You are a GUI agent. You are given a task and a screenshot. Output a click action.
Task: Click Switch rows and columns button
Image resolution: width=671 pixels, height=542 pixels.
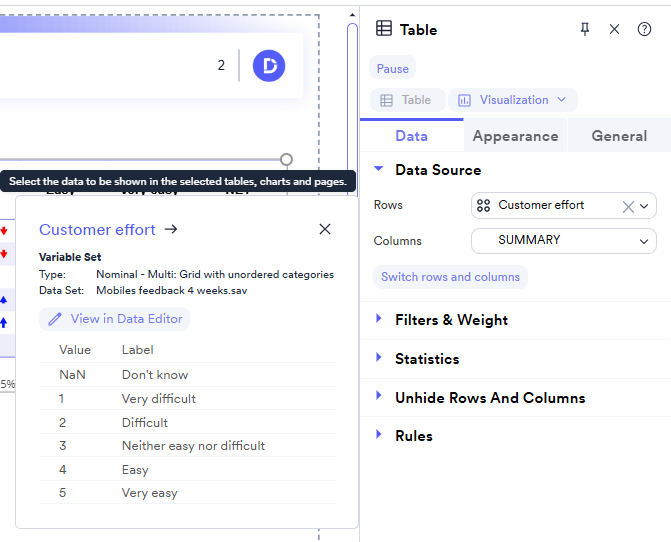[x=450, y=277]
